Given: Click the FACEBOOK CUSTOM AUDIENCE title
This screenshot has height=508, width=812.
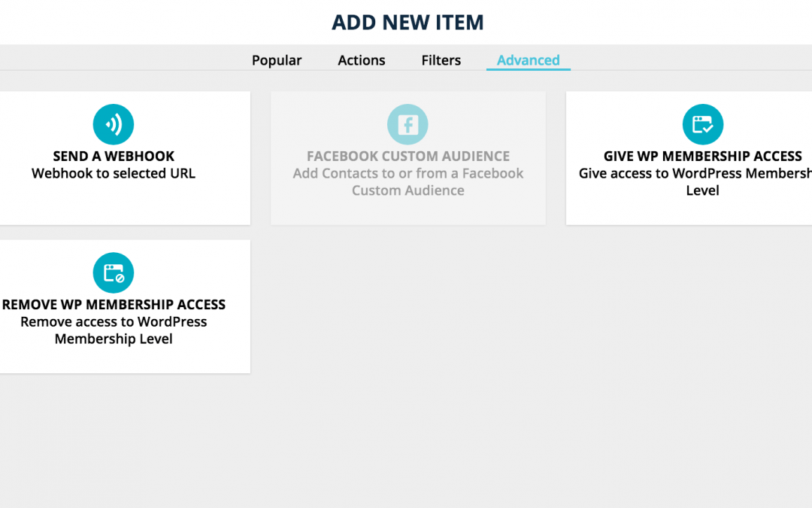Looking at the screenshot, I should tap(408, 157).
